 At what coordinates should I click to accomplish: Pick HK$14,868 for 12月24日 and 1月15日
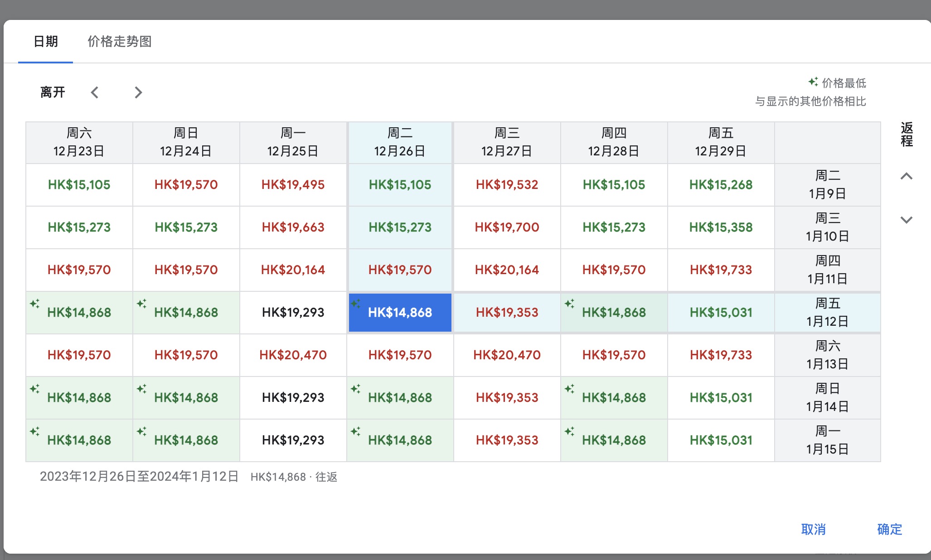pyautogui.click(x=186, y=440)
